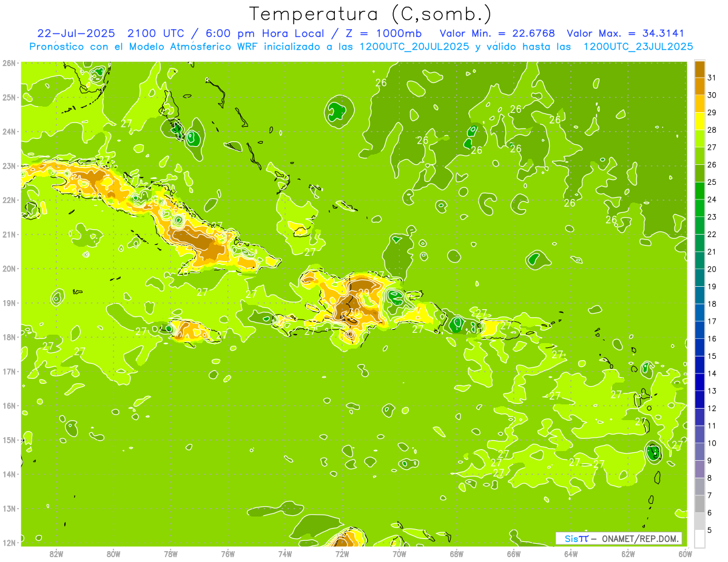728x562 pixels.
Task: Click the gray color bar segment between 6 and 7
Action: click(699, 504)
